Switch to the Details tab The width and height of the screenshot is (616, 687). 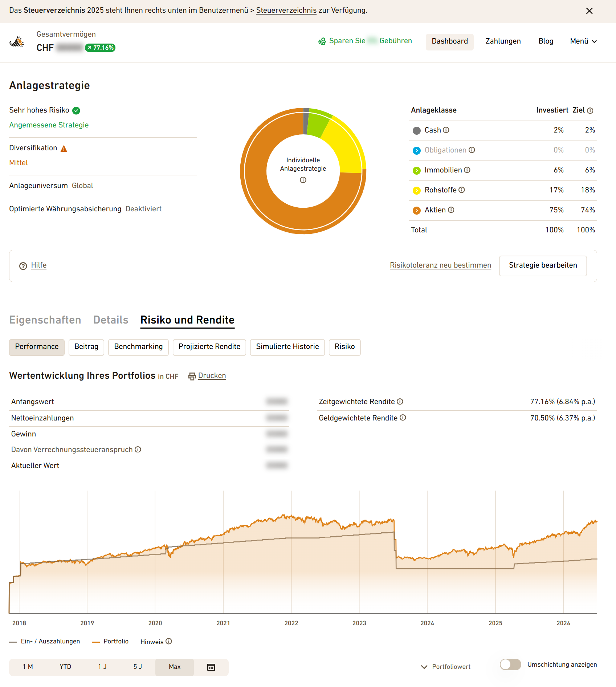click(111, 320)
